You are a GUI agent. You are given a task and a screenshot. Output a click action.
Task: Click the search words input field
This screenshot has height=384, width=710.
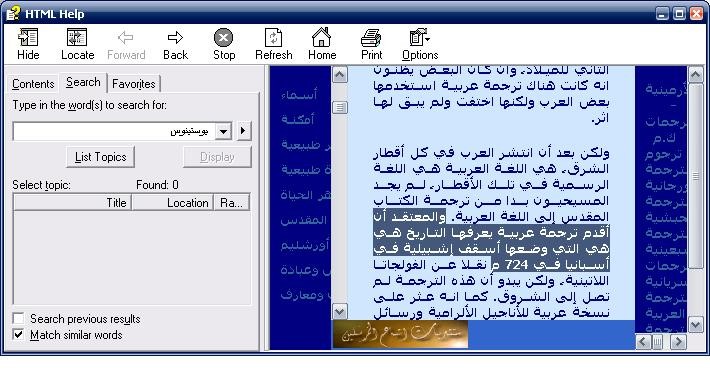coord(114,131)
